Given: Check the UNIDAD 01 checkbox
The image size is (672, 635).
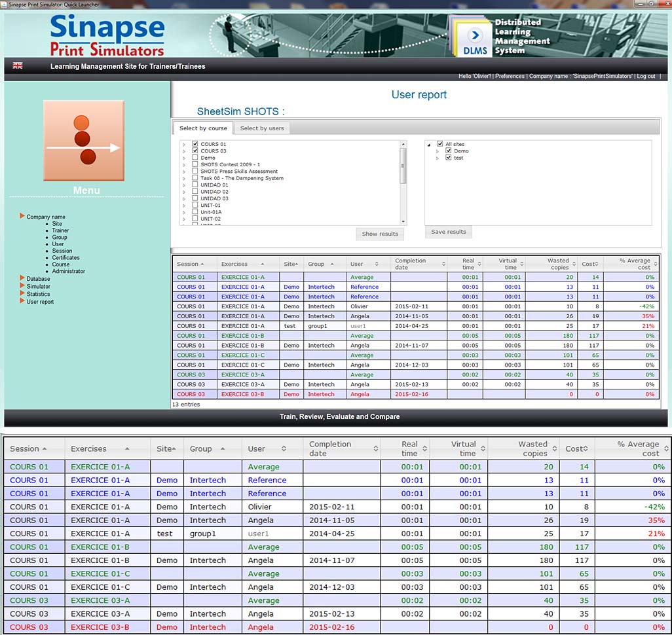Looking at the screenshot, I should 195,185.
